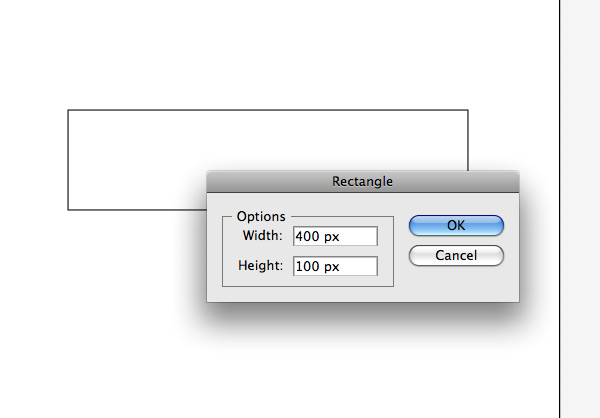Confirm the dialog with the OK button
Image resolution: width=600 pixels, height=418 pixels.
456,225
